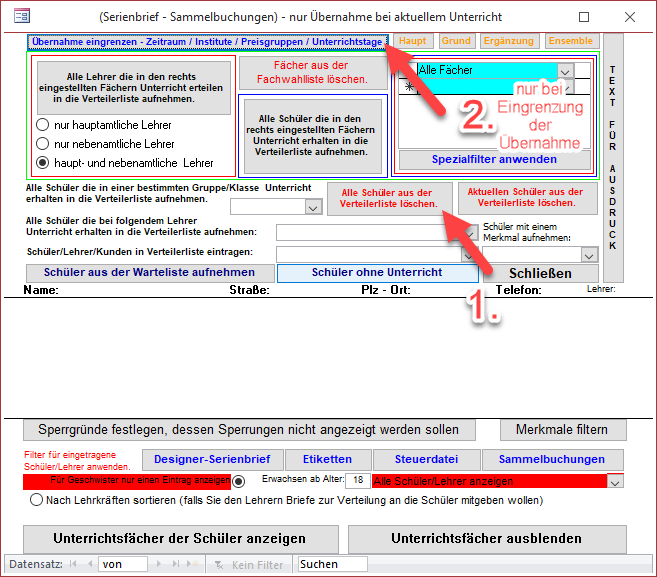The height and width of the screenshot is (577, 657).
Task: Select nur hauptamtliche Lehrer option
Action: 42,125
